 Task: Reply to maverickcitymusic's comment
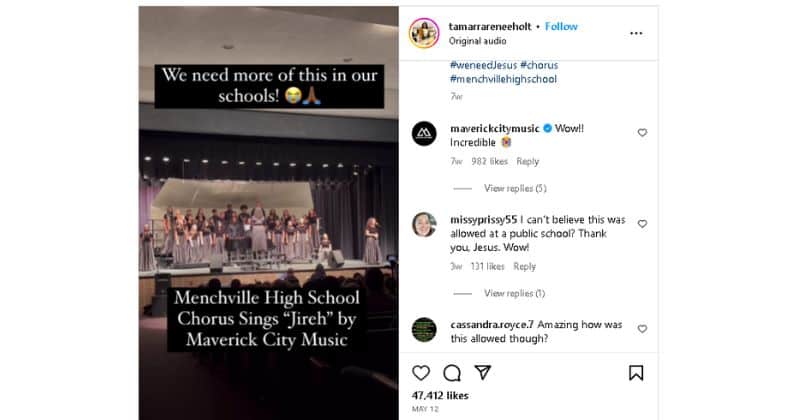[527, 161]
